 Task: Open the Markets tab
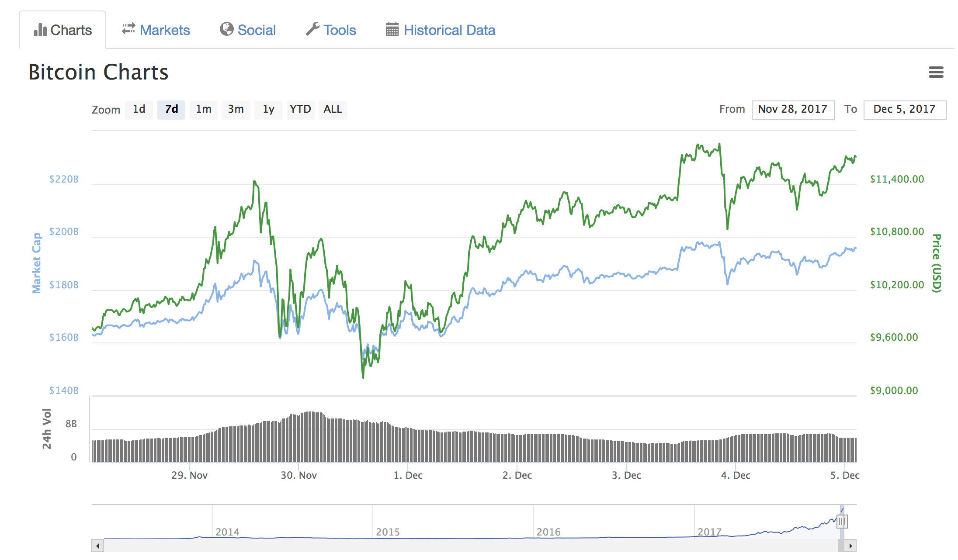[x=156, y=30]
